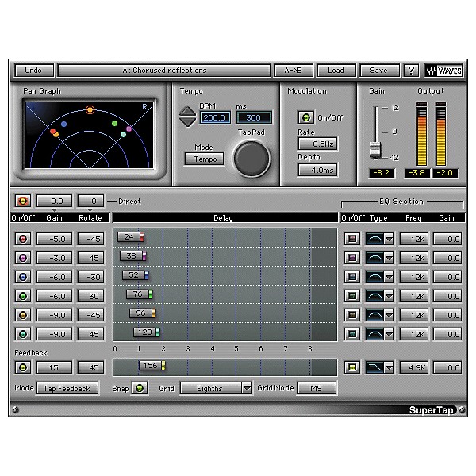Click the BPM down arrow
This screenshot has width=476, height=476.
187,121
